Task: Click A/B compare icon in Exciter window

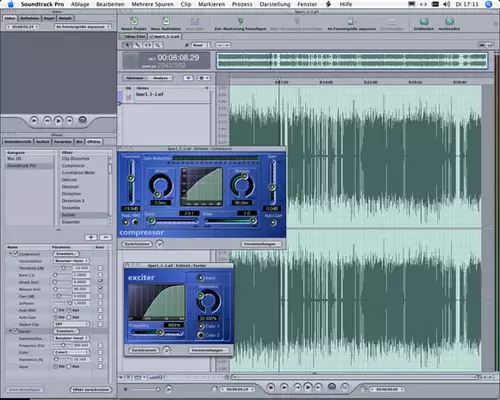Action: pos(167,350)
